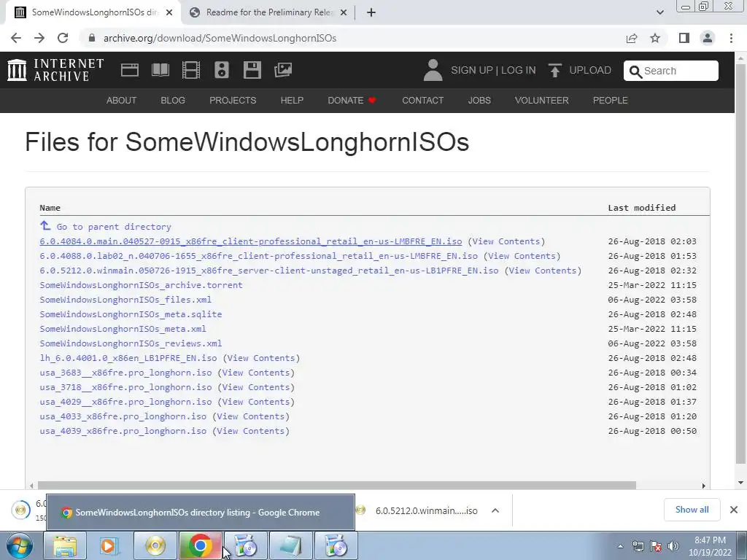
Task: Open the Images icon
Action: (x=283, y=70)
